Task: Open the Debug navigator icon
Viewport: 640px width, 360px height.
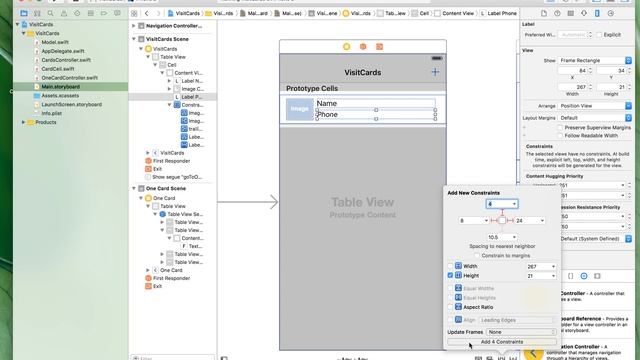Action: [x=91, y=13]
